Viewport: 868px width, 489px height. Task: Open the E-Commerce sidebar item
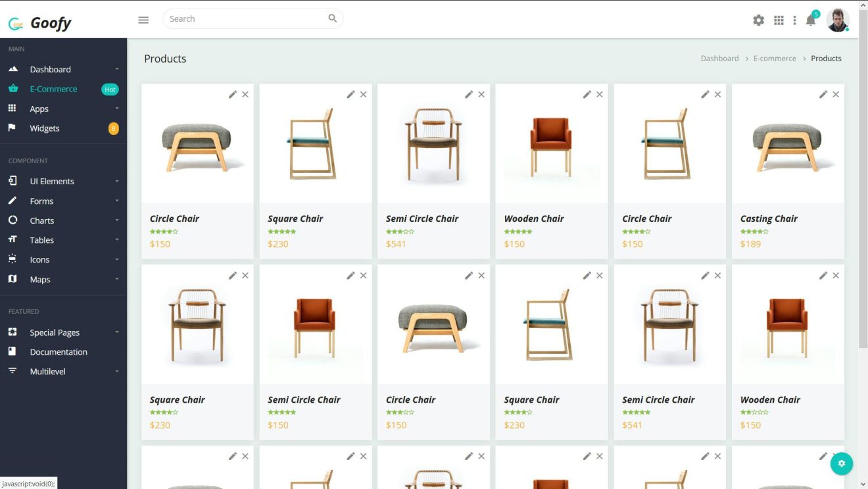(x=53, y=89)
